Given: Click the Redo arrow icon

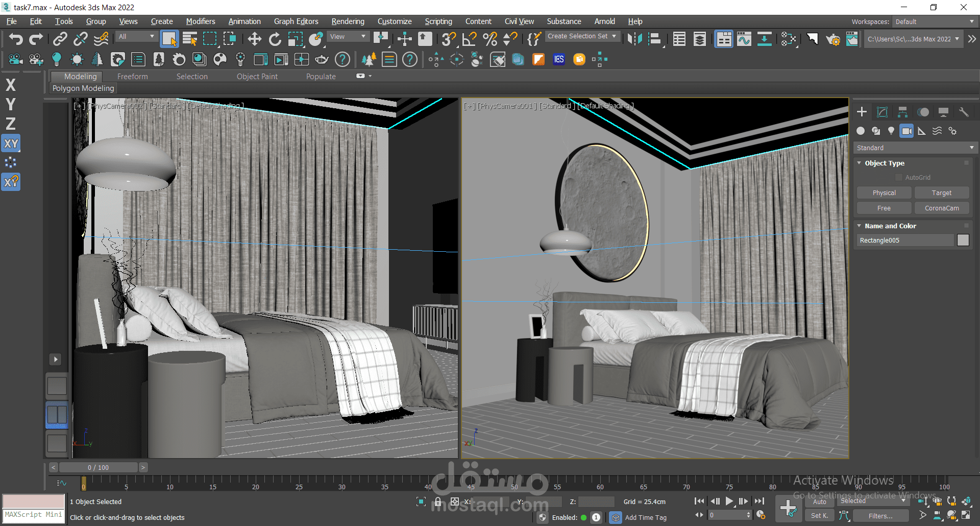Looking at the screenshot, I should [x=36, y=39].
